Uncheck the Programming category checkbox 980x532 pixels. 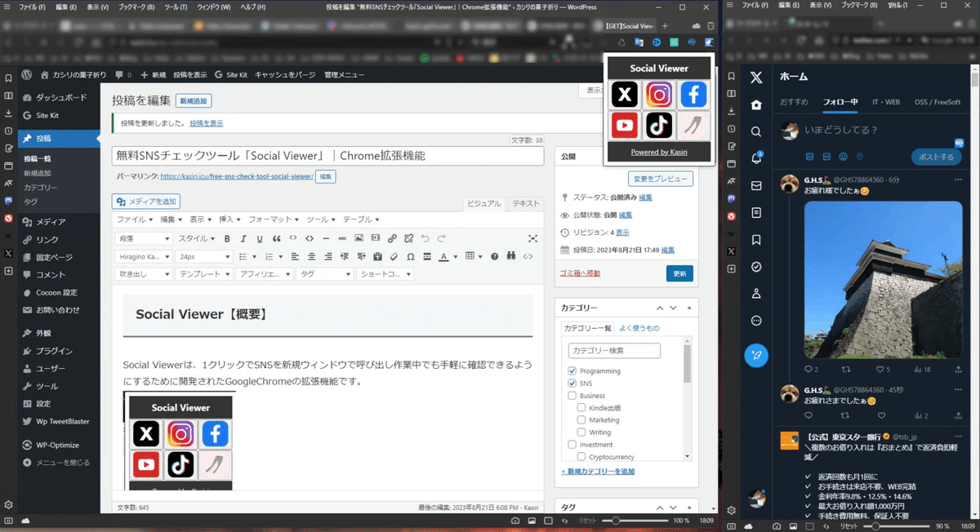pos(571,370)
